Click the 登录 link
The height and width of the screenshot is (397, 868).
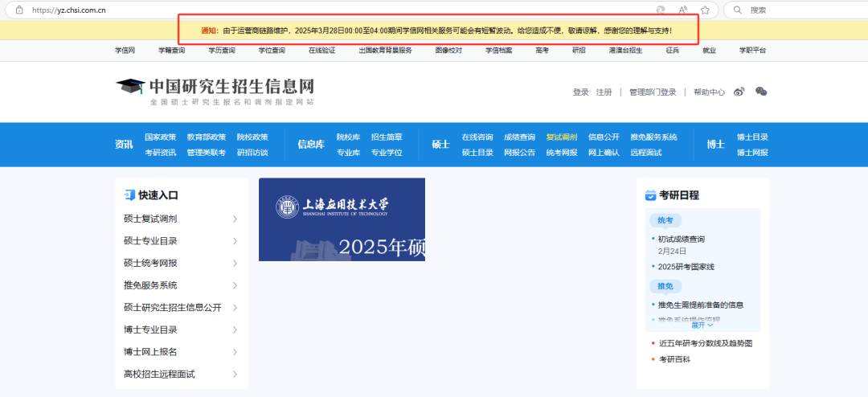point(580,92)
